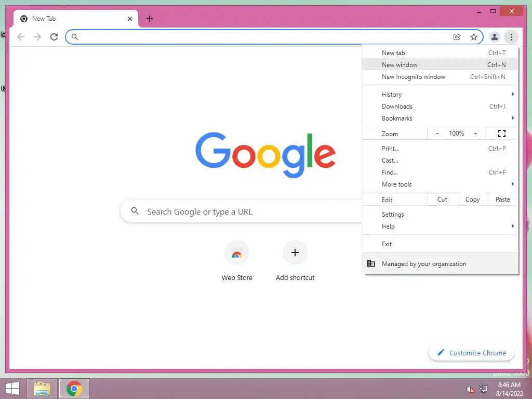Click the 100% zoom value
Screen dimensions: 532x399
(x=456, y=134)
